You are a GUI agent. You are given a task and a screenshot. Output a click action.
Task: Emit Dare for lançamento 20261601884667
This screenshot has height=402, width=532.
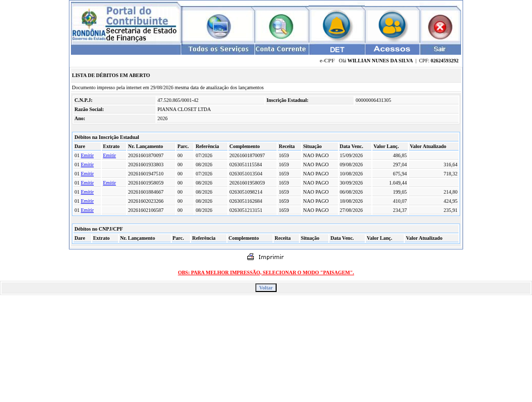coord(87,192)
